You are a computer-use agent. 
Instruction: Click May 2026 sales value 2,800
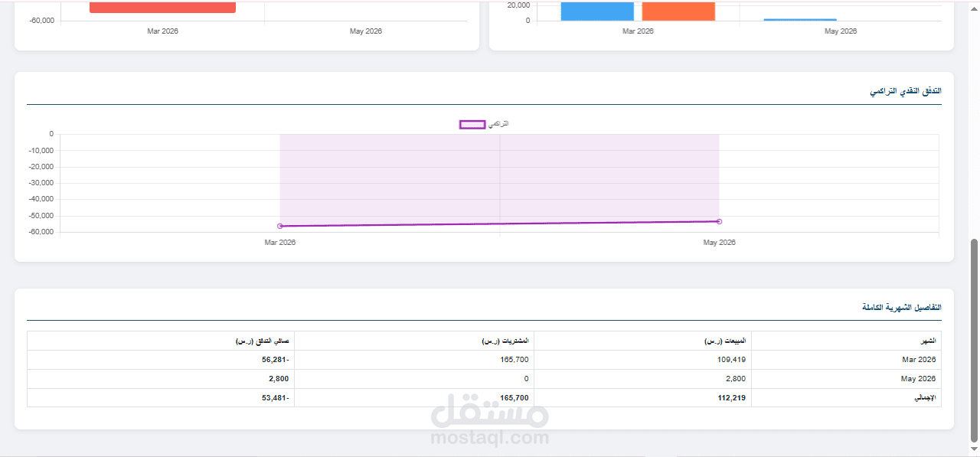(736, 378)
